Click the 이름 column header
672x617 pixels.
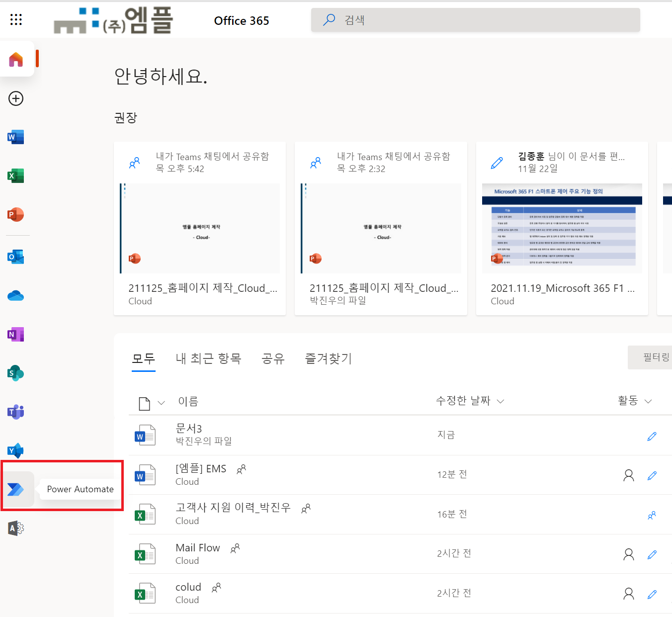(188, 401)
